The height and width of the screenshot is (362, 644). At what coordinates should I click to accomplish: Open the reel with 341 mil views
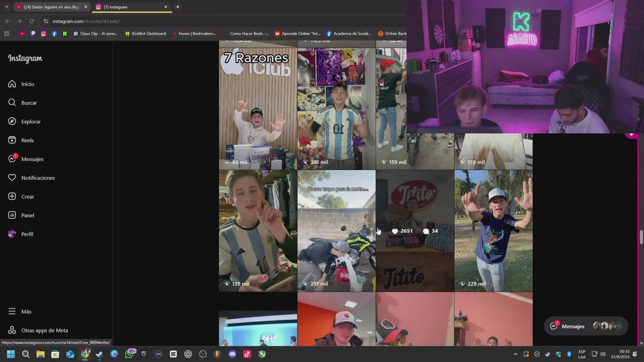tap(336, 108)
